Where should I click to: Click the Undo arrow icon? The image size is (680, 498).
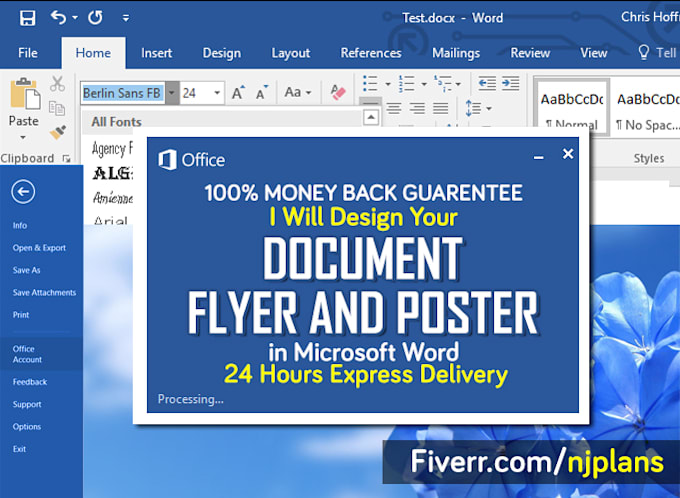pyautogui.click(x=58, y=18)
